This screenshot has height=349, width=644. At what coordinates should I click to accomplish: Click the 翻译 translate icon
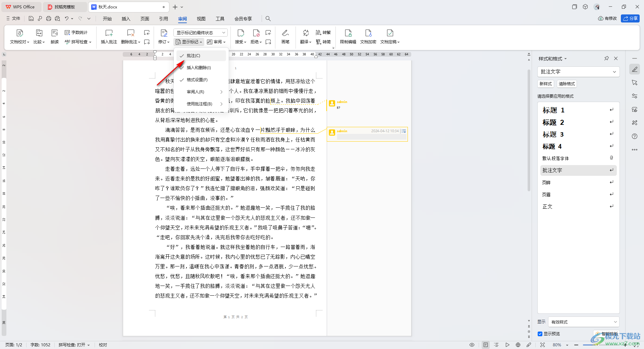point(306,37)
